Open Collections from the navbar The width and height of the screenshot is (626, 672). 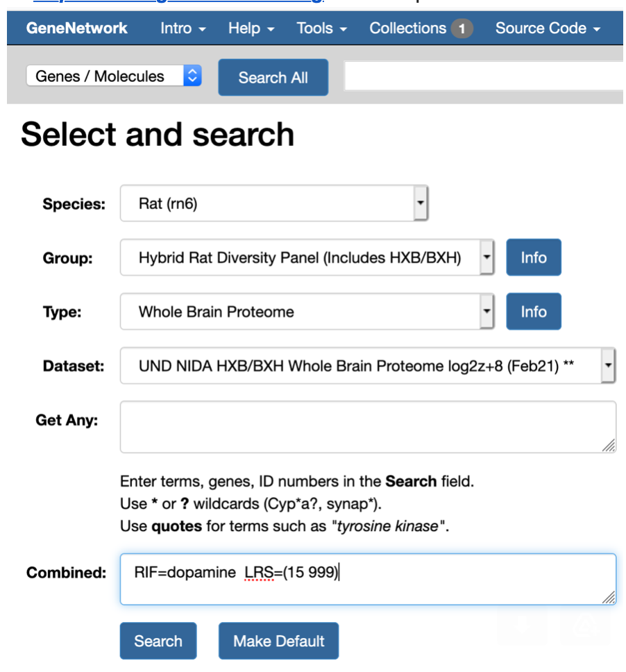pos(408,28)
